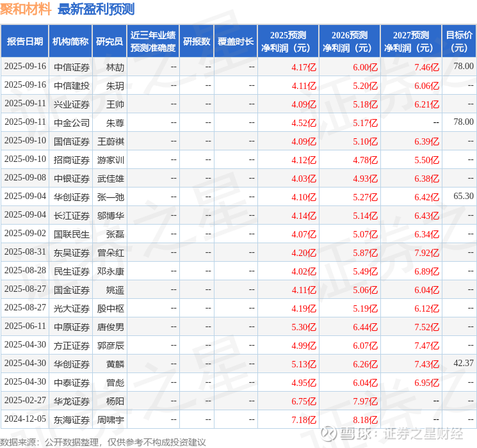Image resolution: width=477 pixels, height=448 pixels.
Task: Select the 华龙证券 institution cell
Action: [x=72, y=401]
